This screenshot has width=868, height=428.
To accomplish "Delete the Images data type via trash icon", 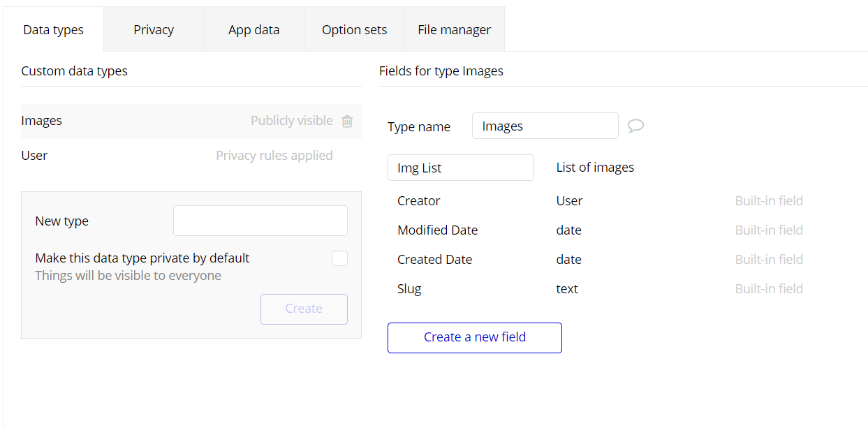I will (347, 121).
